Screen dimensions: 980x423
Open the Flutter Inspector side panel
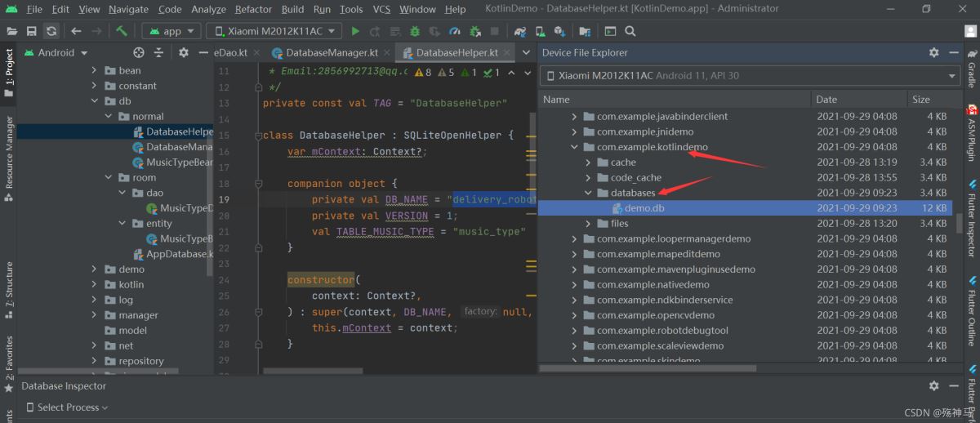point(972,220)
